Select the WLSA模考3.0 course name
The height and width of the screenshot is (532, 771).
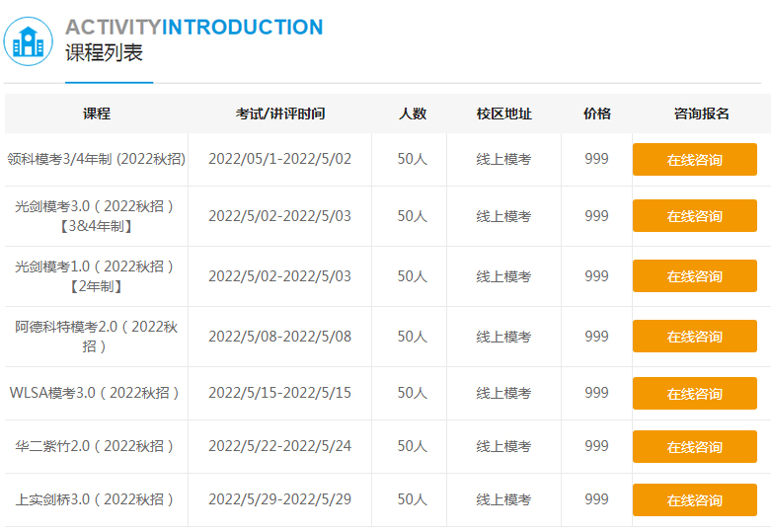(96, 393)
